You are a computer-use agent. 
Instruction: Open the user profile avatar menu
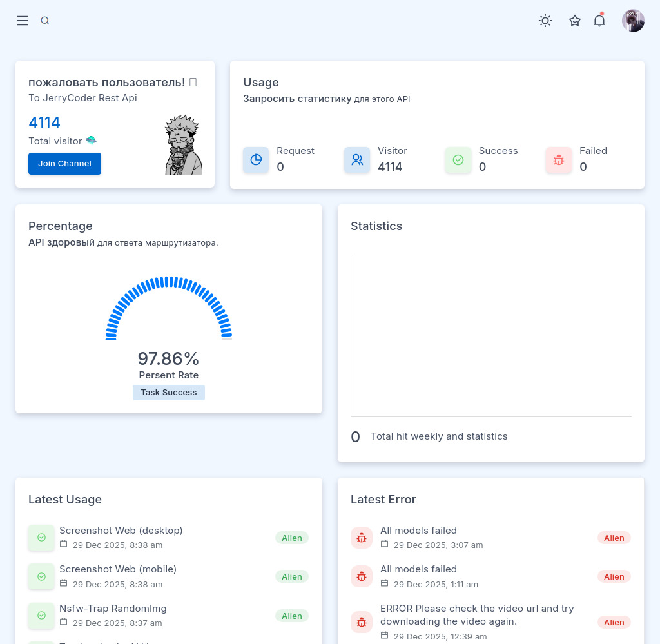tap(633, 21)
